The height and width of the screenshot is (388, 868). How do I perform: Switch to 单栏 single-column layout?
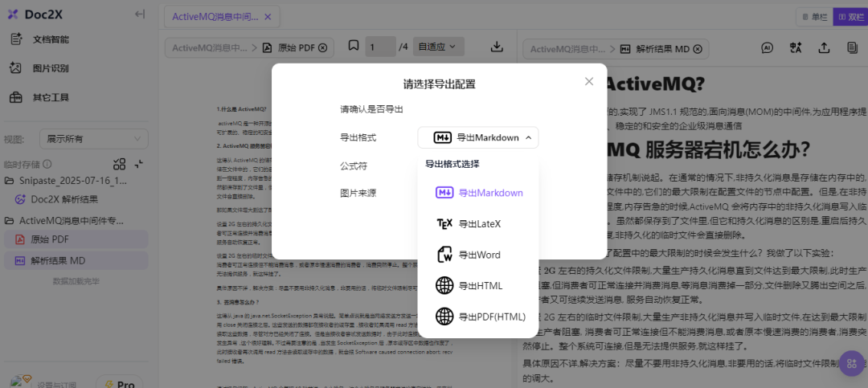point(815,17)
